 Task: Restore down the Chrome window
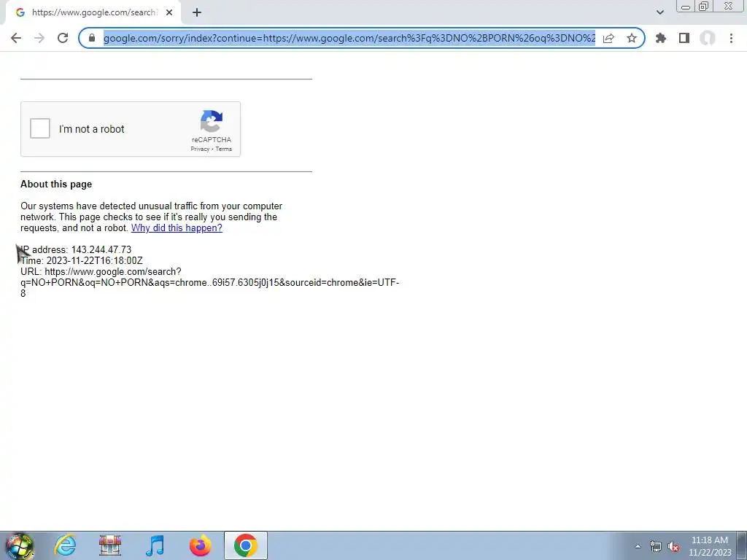703,7
